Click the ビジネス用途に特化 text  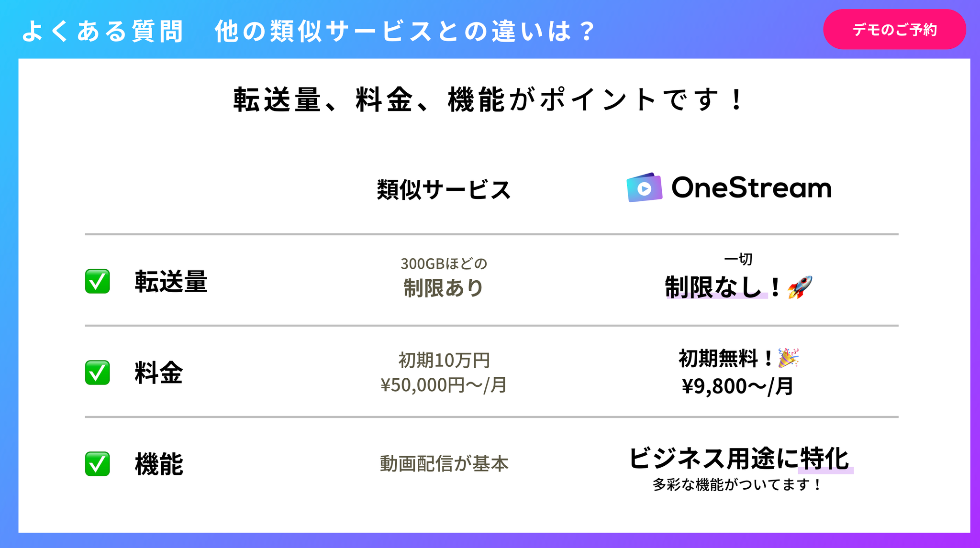(739, 459)
